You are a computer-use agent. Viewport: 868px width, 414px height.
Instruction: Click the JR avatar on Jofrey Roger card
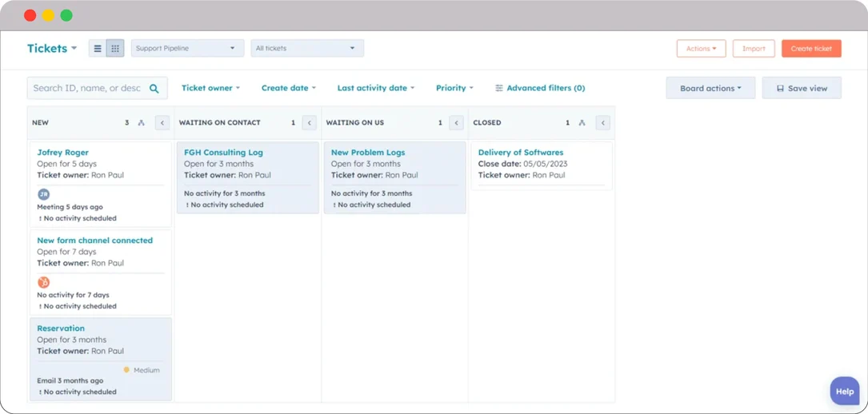click(x=44, y=194)
